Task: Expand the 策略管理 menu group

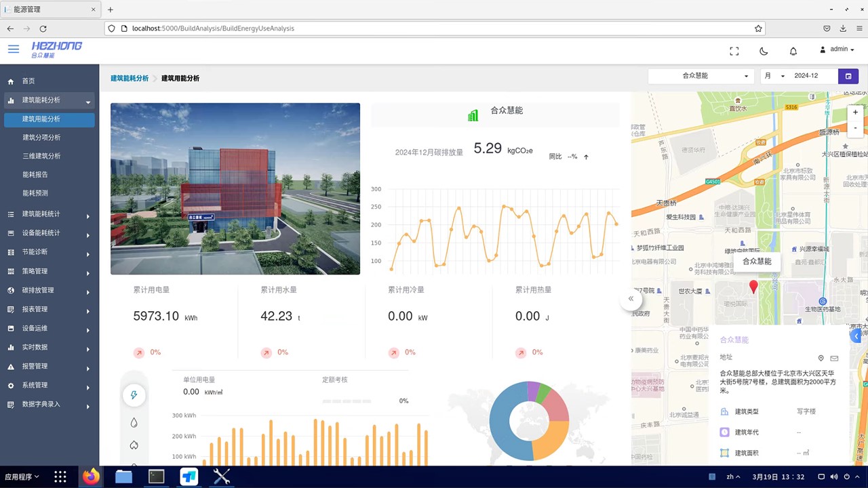Action: click(50, 271)
